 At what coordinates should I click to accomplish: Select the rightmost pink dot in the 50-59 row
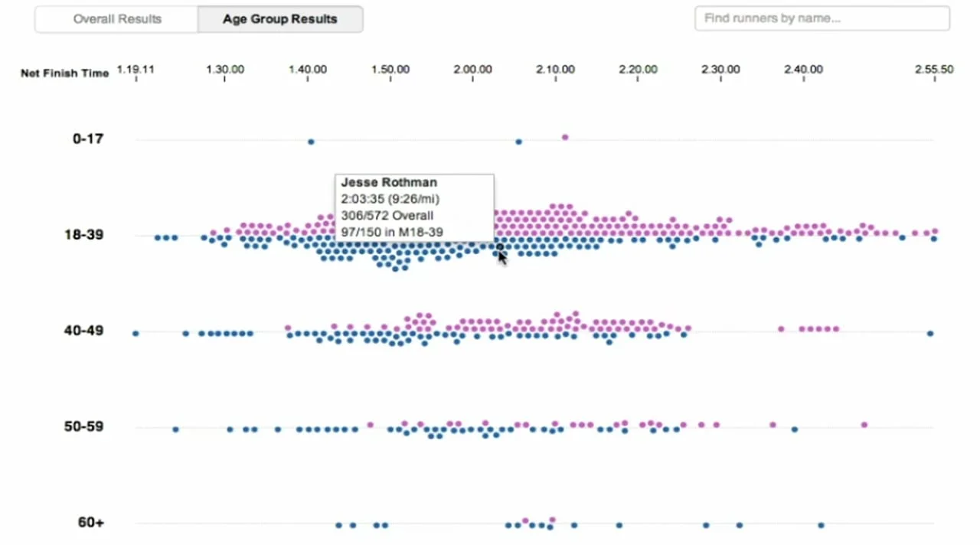pos(864,425)
